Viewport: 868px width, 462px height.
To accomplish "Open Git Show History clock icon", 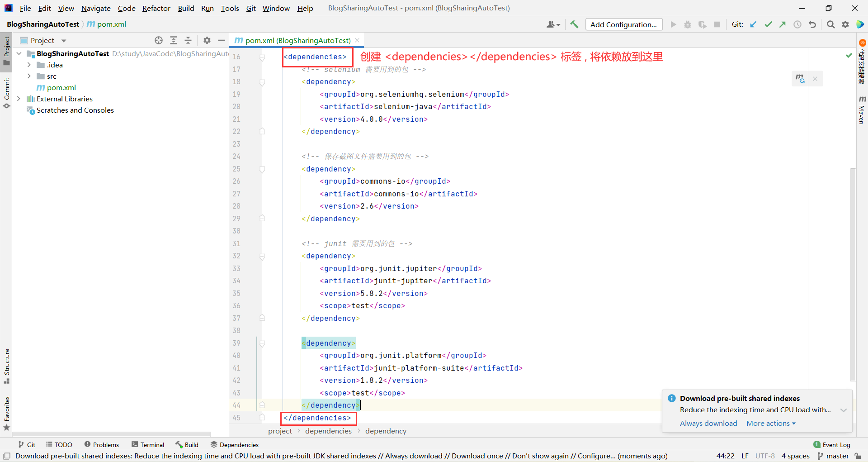I will (x=797, y=24).
